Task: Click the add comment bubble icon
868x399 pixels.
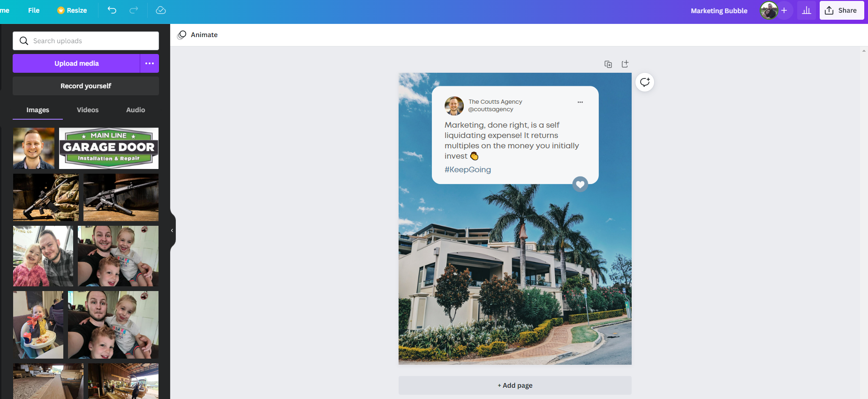Action: (645, 82)
